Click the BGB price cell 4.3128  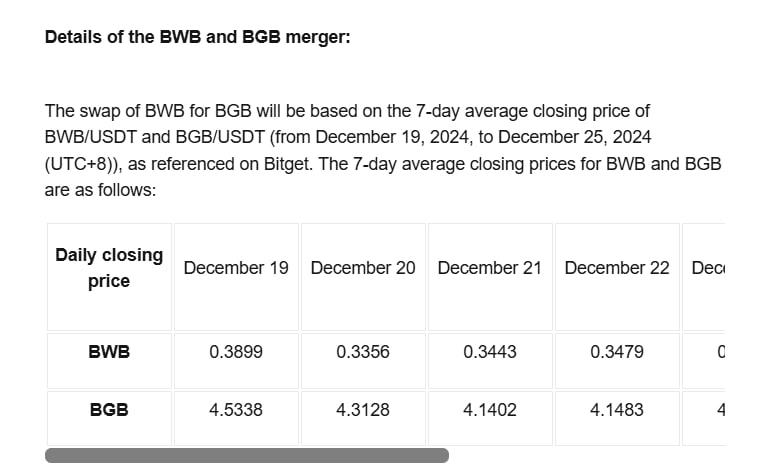[x=363, y=410]
